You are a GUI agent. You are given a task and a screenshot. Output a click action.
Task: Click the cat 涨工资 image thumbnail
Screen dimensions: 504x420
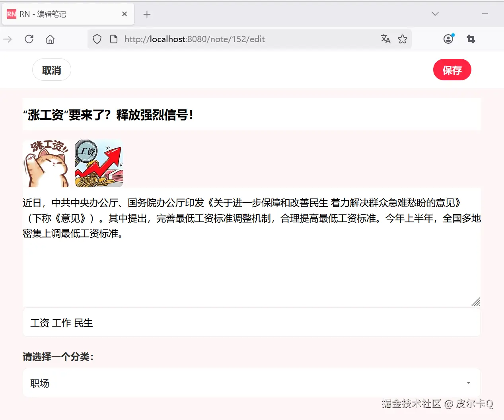coord(47,163)
